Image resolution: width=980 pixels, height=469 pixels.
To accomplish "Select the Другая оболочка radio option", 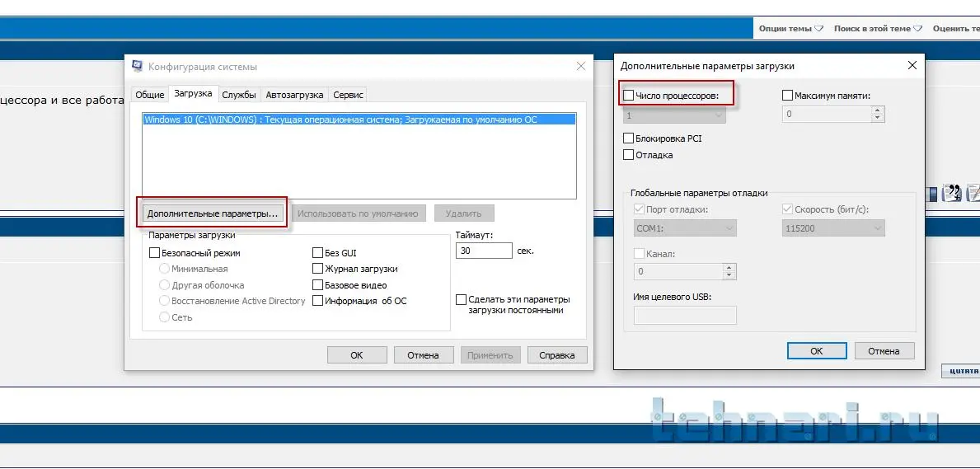I will [164, 285].
